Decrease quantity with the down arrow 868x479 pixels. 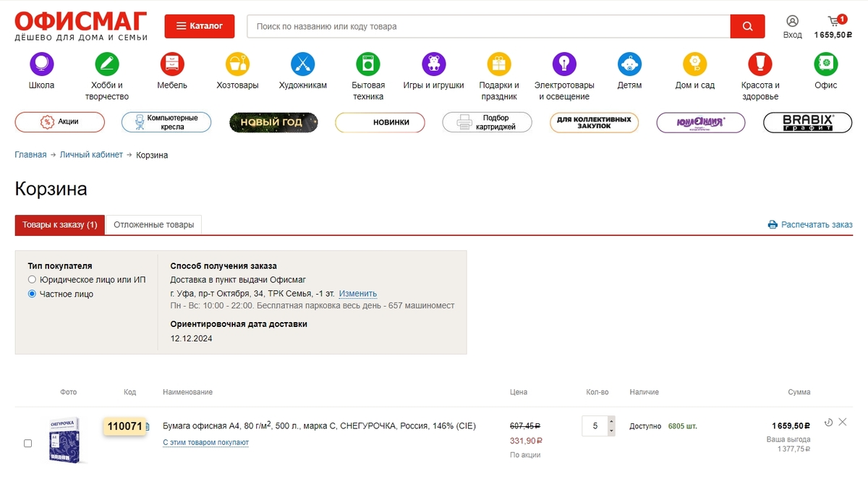tap(611, 431)
